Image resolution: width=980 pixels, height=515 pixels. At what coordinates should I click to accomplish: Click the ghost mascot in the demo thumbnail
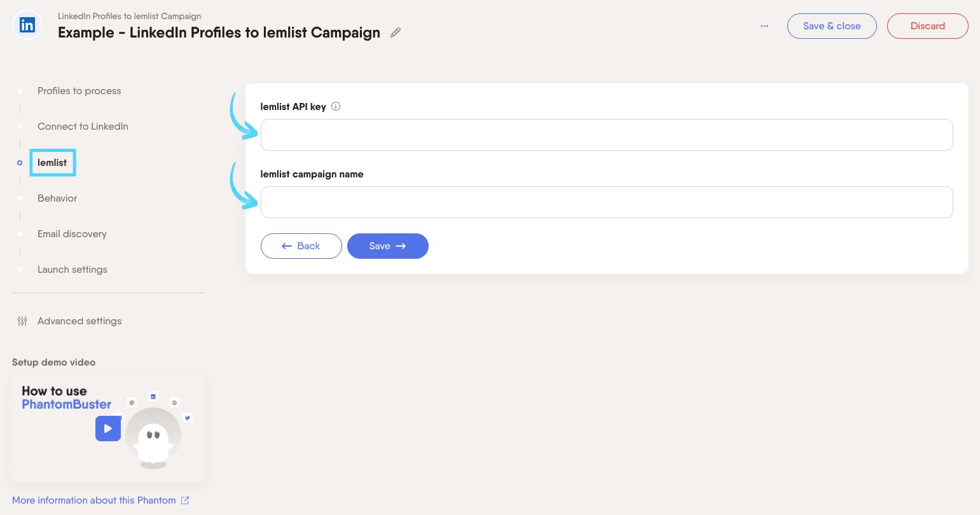click(x=153, y=436)
